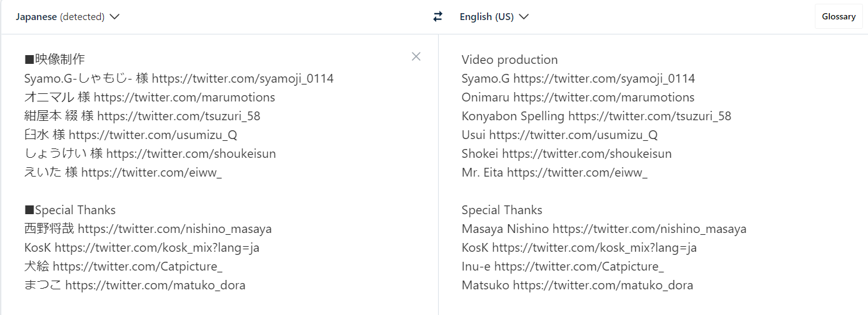Screen dimensions: 868x315
Task: Open the Japanese source language dropdown
Action: click(x=68, y=17)
